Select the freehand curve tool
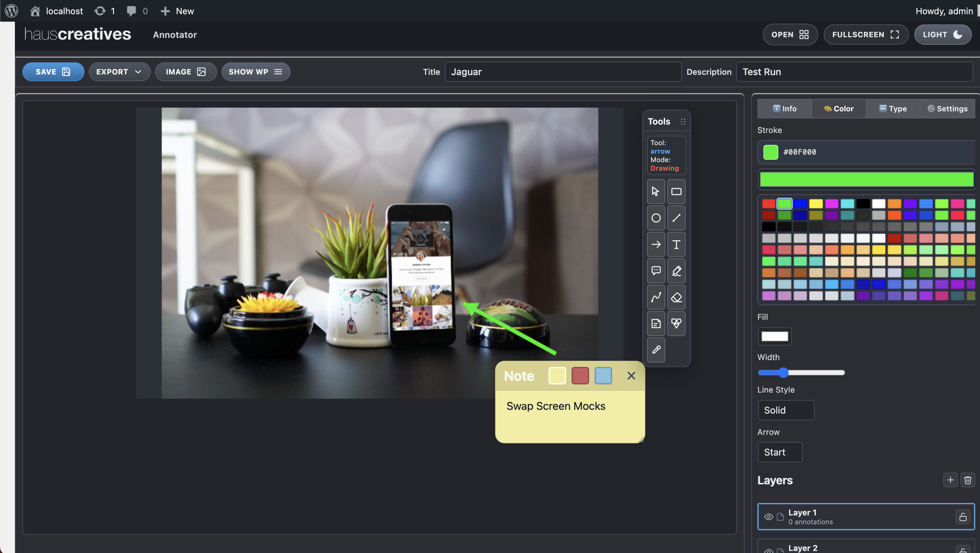This screenshot has height=553, width=980. [x=655, y=297]
